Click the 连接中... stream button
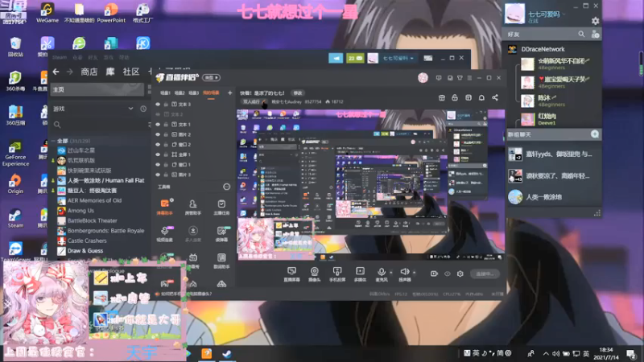Screen dimensions: 644x362 (485, 274)
